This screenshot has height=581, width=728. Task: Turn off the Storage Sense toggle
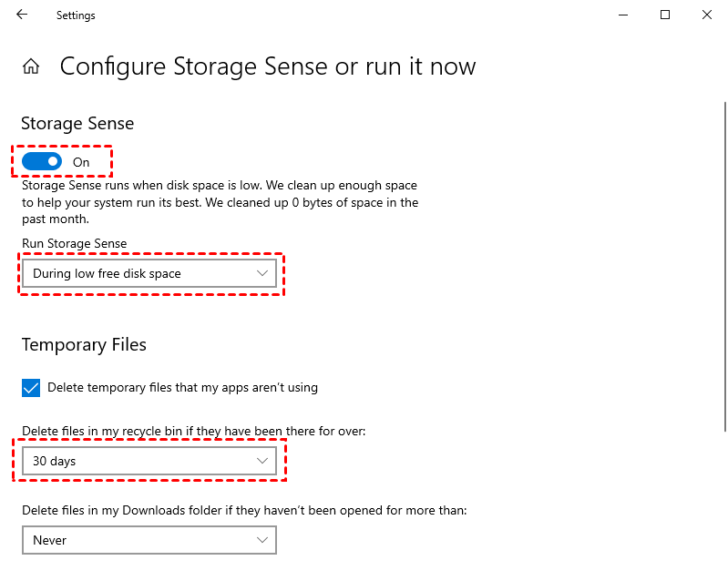(42, 161)
